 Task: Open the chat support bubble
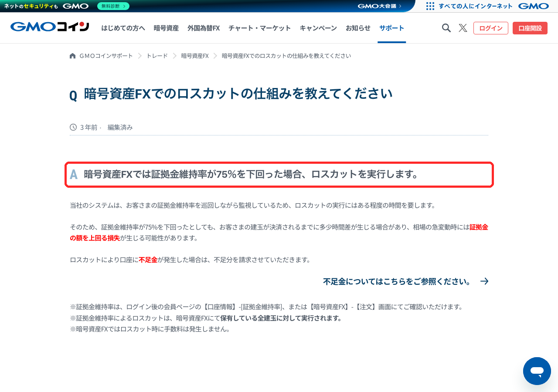click(x=537, y=371)
